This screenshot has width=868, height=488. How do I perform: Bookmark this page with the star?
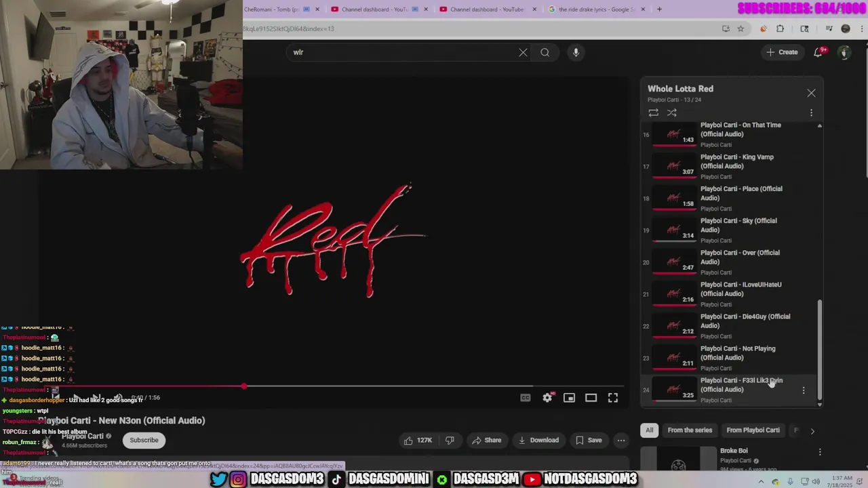point(741,28)
